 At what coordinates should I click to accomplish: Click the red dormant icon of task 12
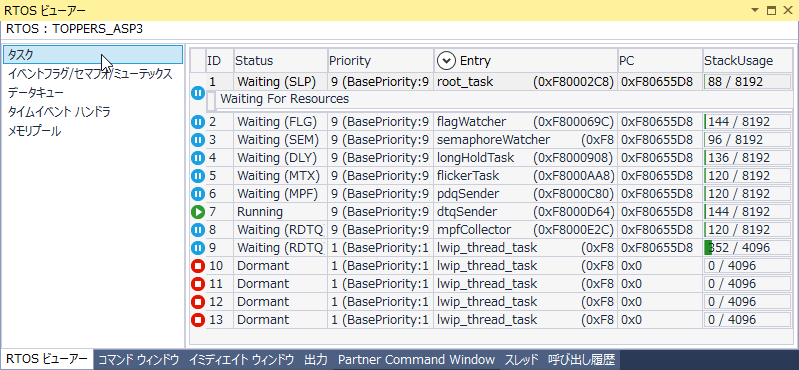[x=198, y=302]
